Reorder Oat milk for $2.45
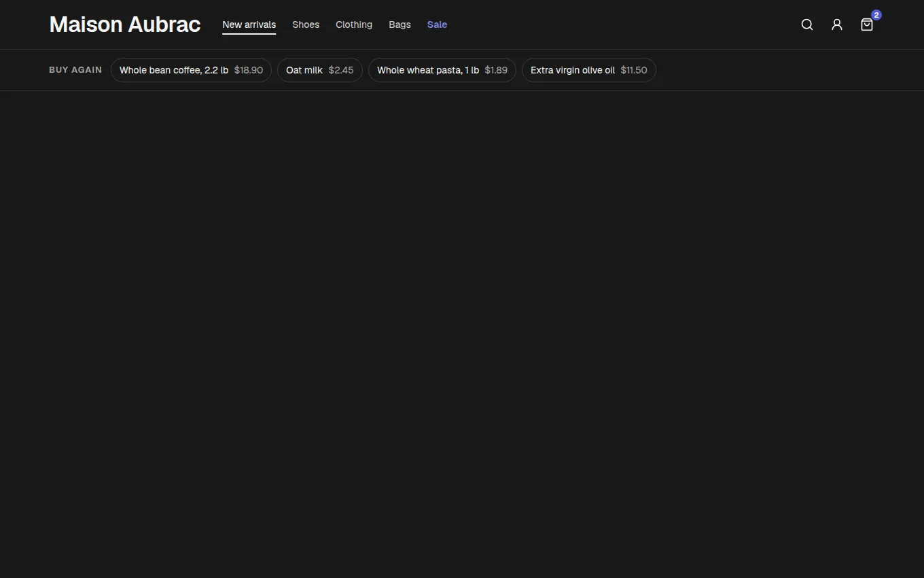 tap(320, 70)
